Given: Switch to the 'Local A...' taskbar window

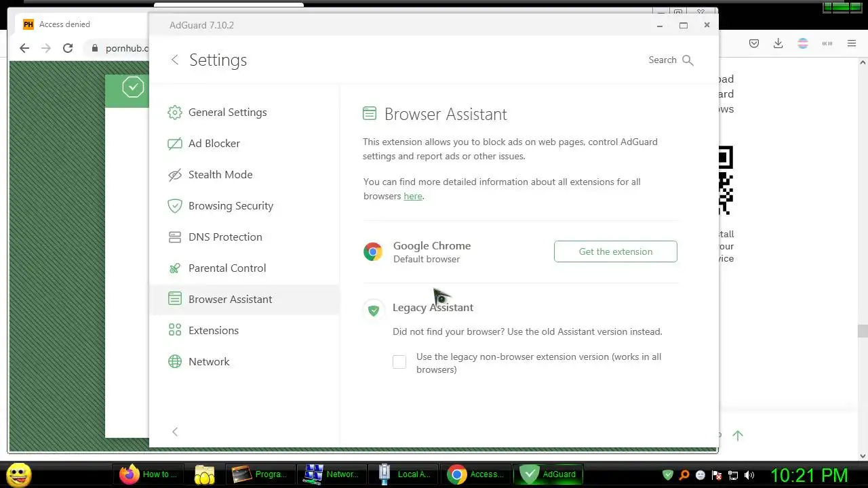Looking at the screenshot, I should click(x=404, y=474).
